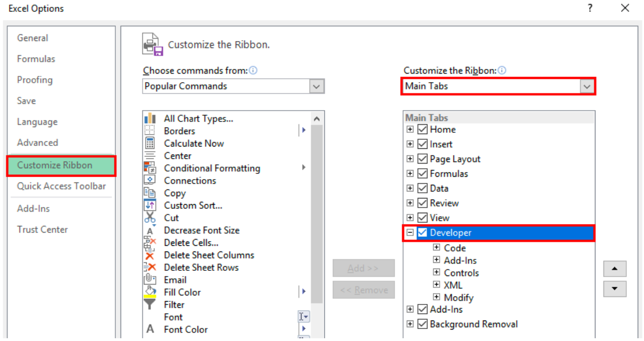Viewport: 644px width, 341px height.
Task: Move selected tab down with arrow button
Action: tap(614, 289)
